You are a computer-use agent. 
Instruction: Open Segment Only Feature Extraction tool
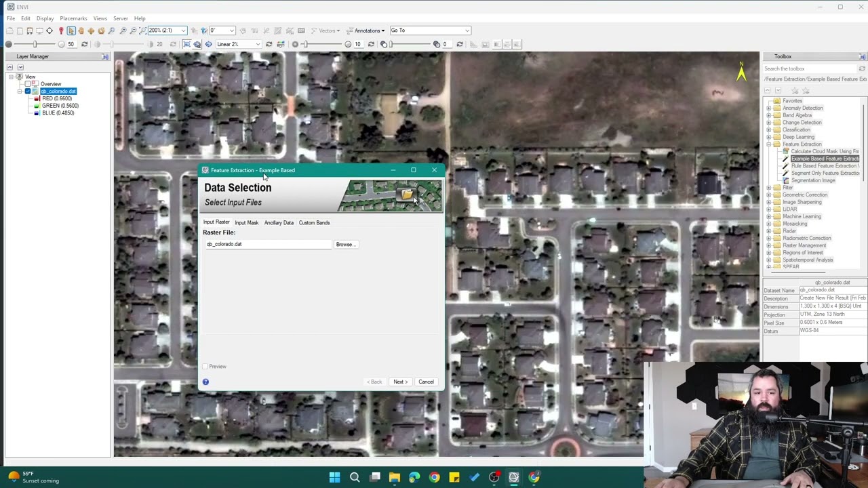point(822,173)
